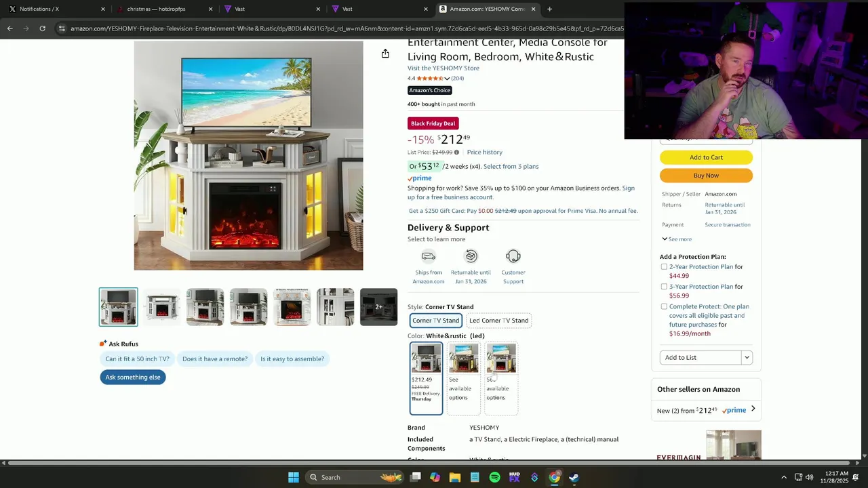Click the volume icon in system tray

(809, 477)
